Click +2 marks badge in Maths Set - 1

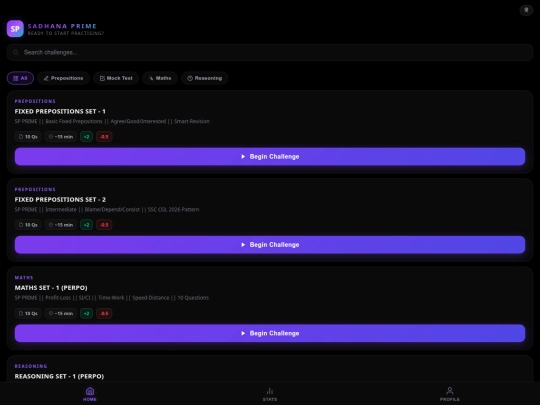(x=86, y=313)
